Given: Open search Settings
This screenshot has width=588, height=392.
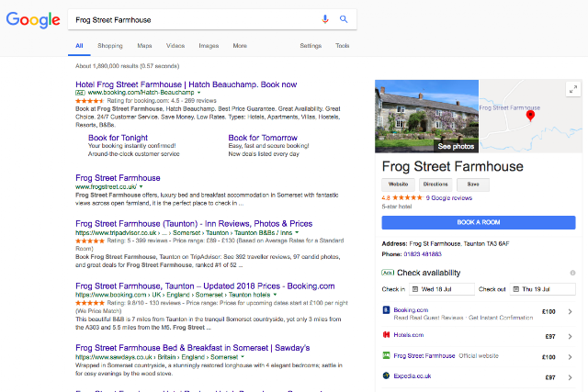Looking at the screenshot, I should point(311,46).
